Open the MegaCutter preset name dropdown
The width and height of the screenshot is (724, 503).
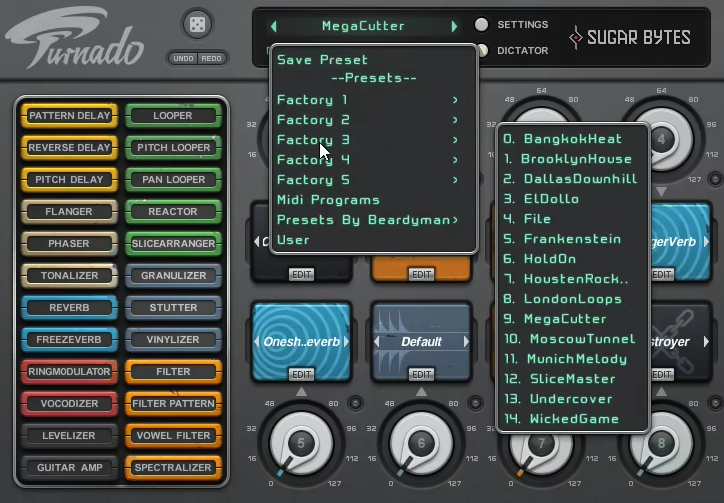[x=363, y=26]
